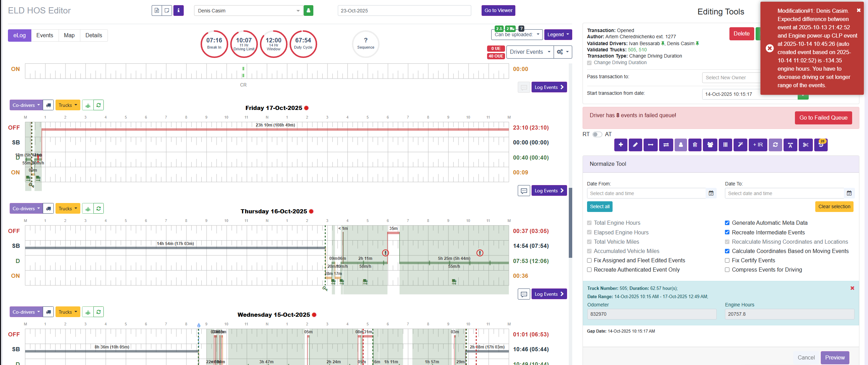This screenshot has width=868, height=365.
Task: Click the single-person driver tool
Action: 681,145
